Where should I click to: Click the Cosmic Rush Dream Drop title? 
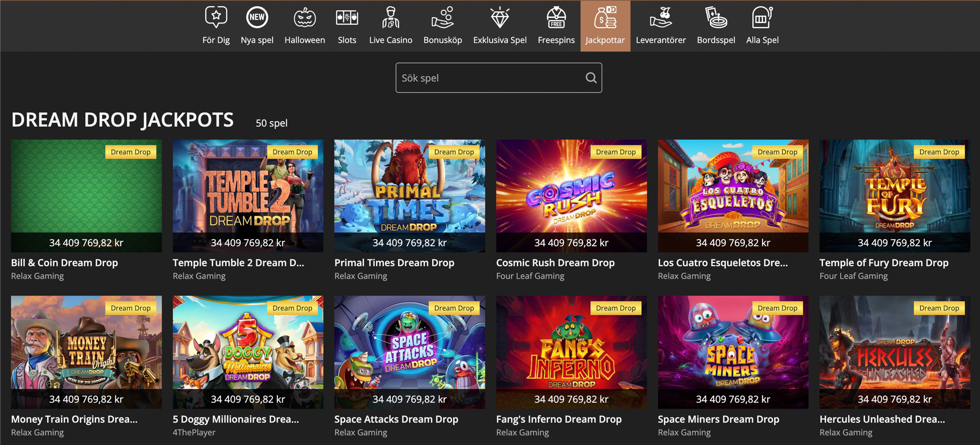555,262
